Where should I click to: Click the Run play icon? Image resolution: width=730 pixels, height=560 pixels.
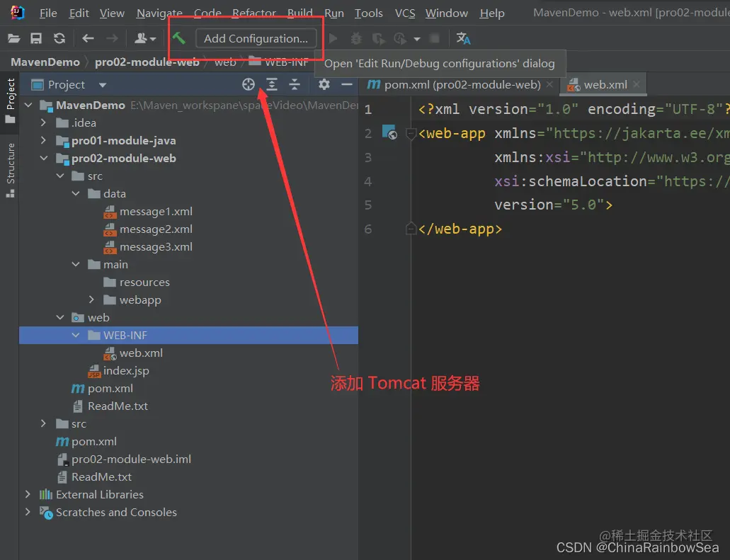[333, 38]
